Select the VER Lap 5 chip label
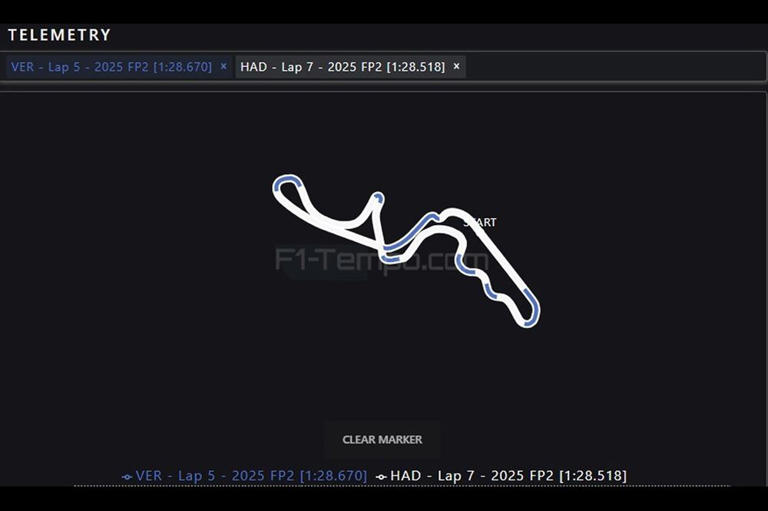Screen dimensions: 768x511 [110, 67]
